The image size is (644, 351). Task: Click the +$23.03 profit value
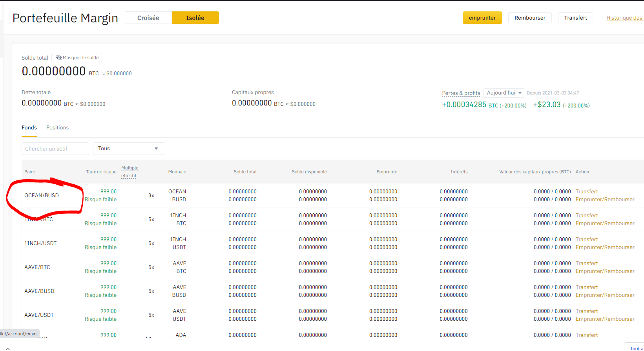pos(547,105)
